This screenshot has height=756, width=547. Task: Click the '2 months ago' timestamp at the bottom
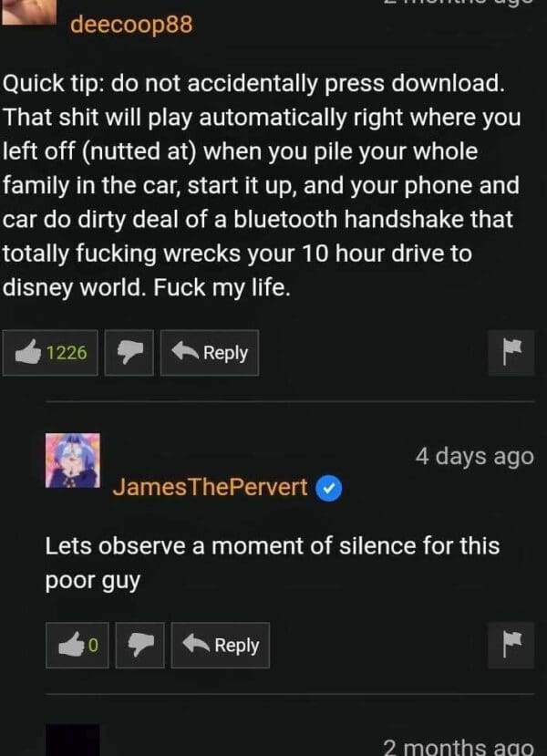[x=459, y=746]
